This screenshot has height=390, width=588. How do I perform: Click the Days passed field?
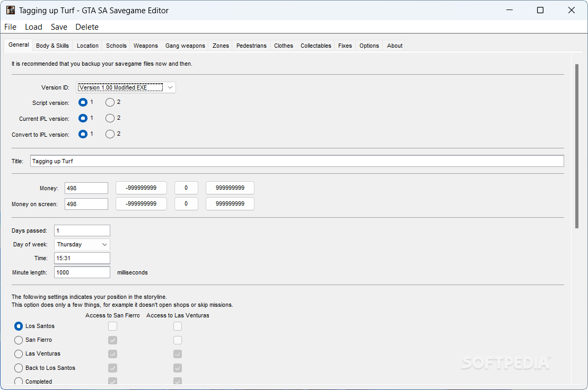tap(82, 231)
